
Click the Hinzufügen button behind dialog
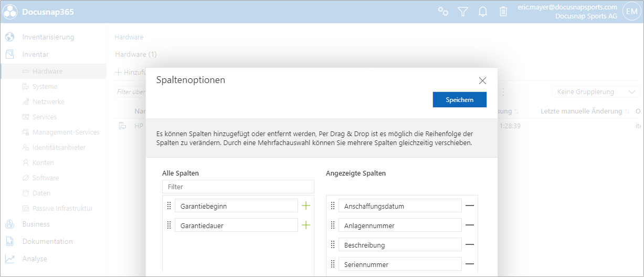130,72
